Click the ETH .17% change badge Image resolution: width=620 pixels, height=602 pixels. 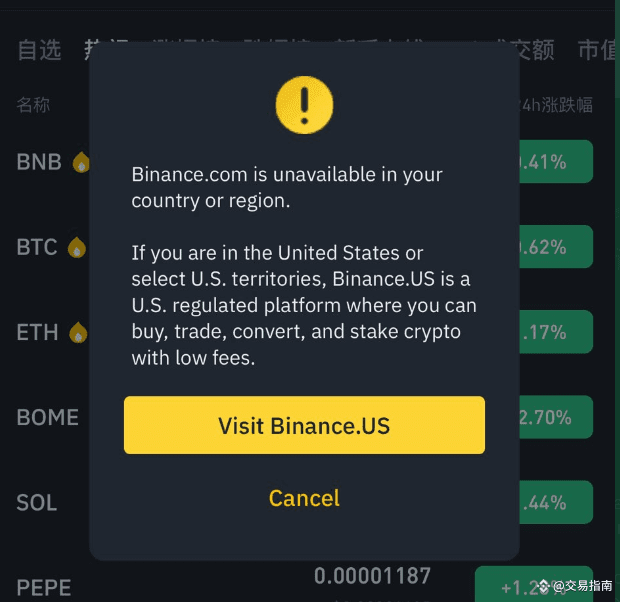click(x=556, y=332)
